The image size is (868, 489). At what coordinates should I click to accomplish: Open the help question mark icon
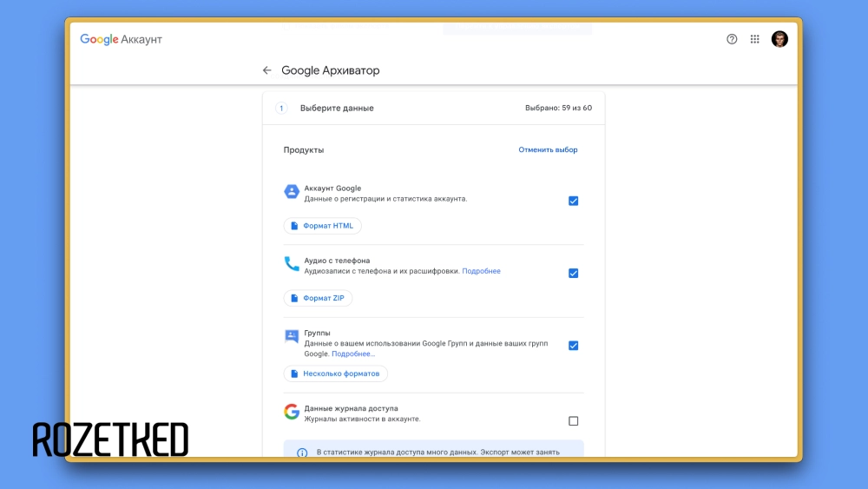(x=732, y=39)
